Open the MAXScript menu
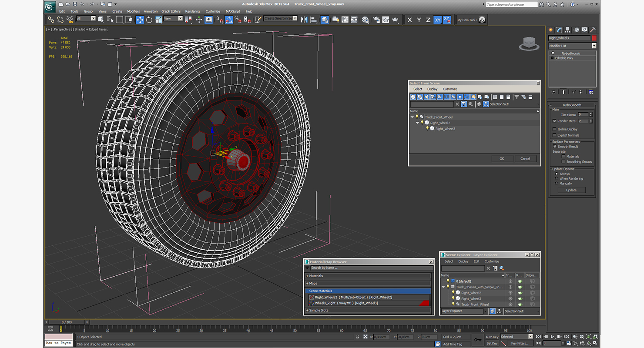644x348 pixels. click(x=233, y=11)
